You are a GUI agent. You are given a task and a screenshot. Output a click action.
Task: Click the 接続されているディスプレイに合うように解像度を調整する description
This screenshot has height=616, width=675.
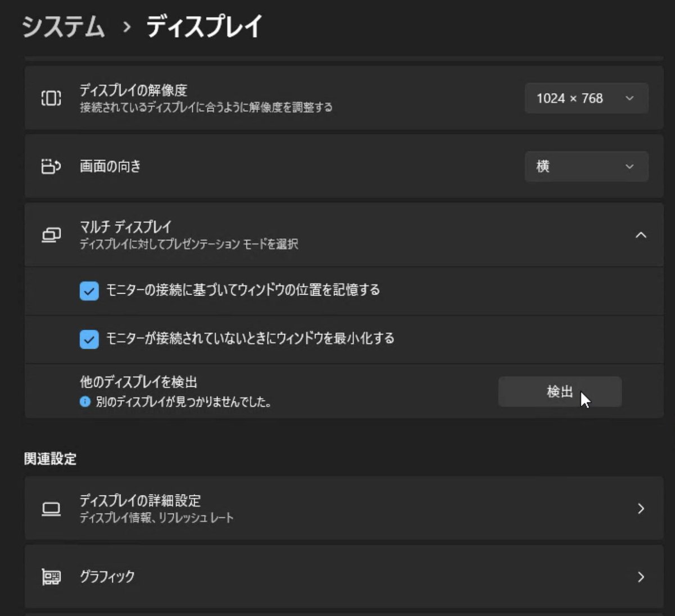coord(206,107)
